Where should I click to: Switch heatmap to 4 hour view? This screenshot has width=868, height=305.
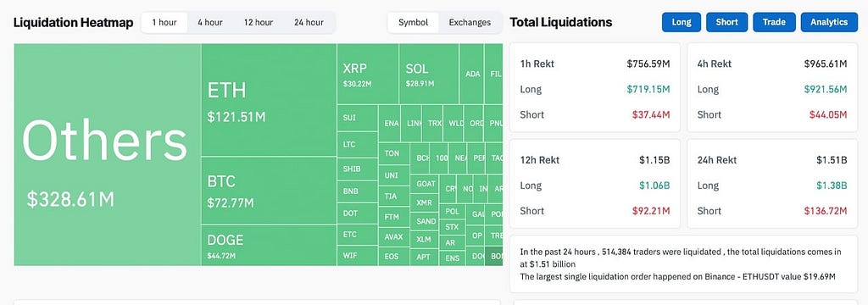point(210,22)
